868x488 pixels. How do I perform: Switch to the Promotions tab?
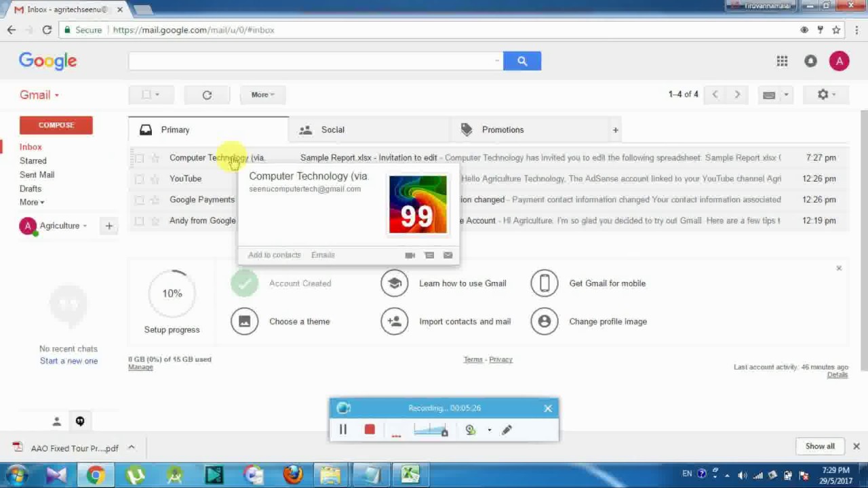pyautogui.click(x=530, y=129)
